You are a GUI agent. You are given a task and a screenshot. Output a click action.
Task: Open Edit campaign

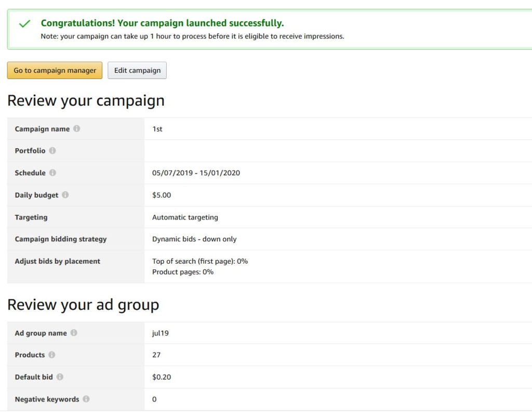(x=137, y=71)
